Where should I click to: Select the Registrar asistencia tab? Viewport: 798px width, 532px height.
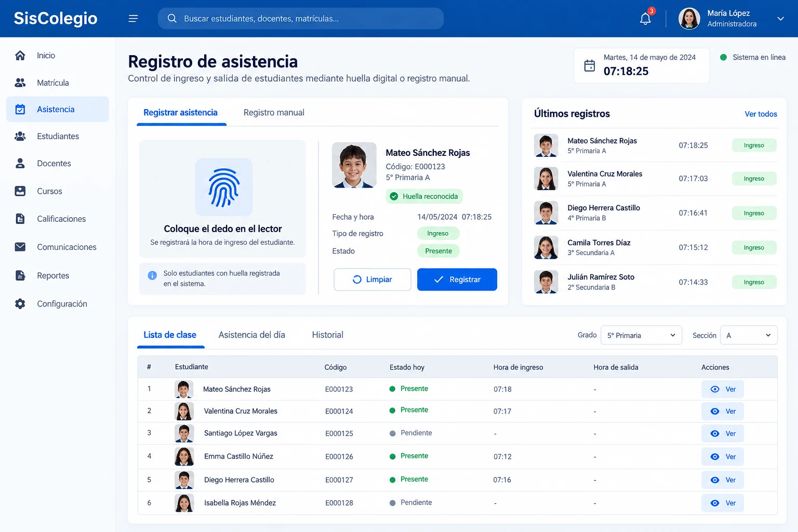point(180,113)
